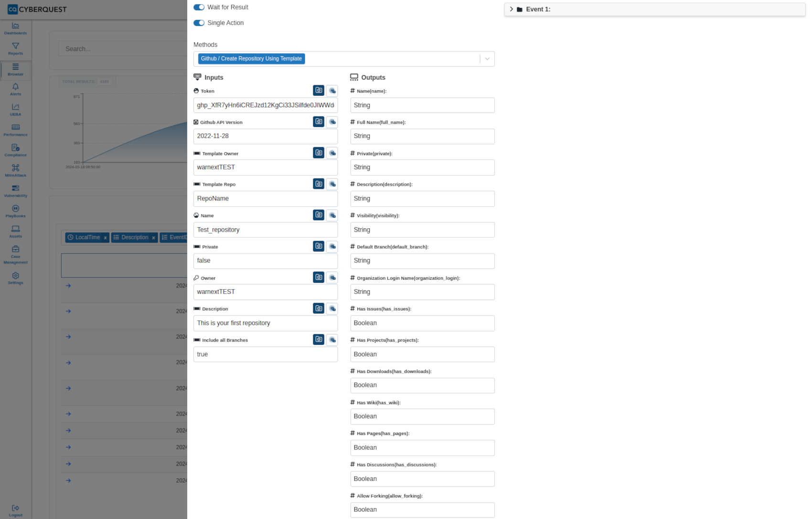The height and width of the screenshot is (519, 812).
Task: Click the Private field showing false
Action: pos(266,261)
